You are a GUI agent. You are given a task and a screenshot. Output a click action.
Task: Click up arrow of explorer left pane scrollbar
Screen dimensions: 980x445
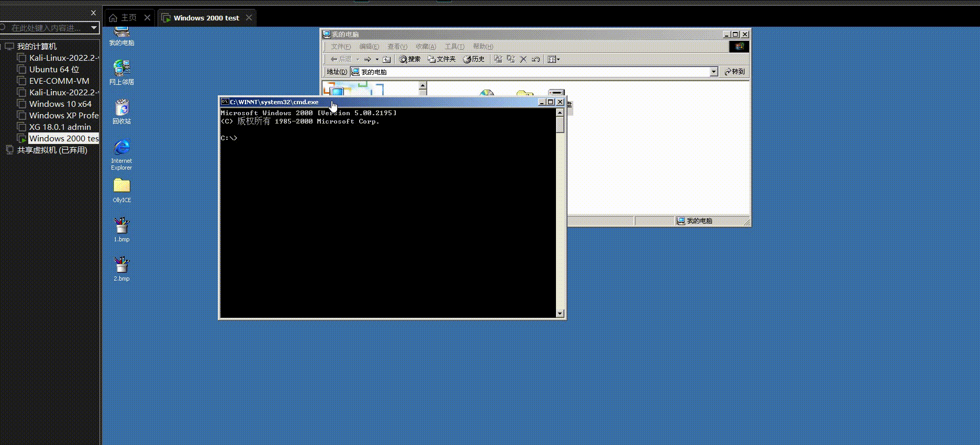click(x=422, y=85)
